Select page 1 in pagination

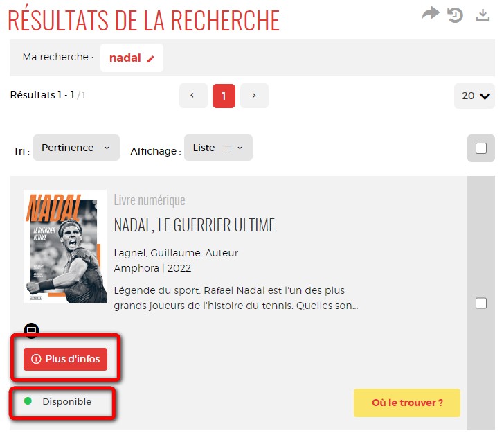[224, 96]
